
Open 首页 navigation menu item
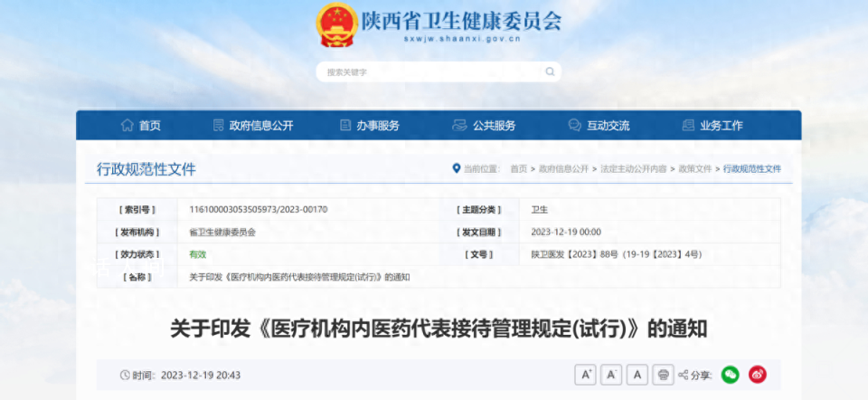[149, 125]
